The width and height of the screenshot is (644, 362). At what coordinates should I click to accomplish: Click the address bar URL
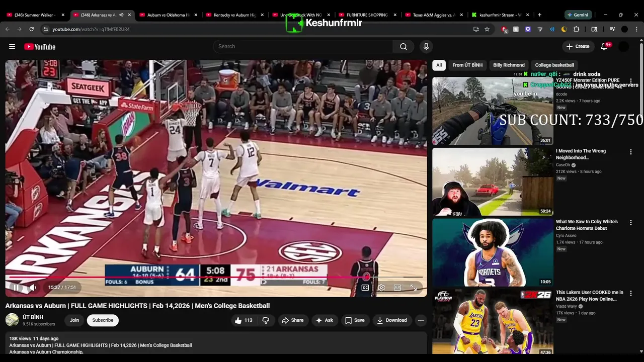point(91,29)
